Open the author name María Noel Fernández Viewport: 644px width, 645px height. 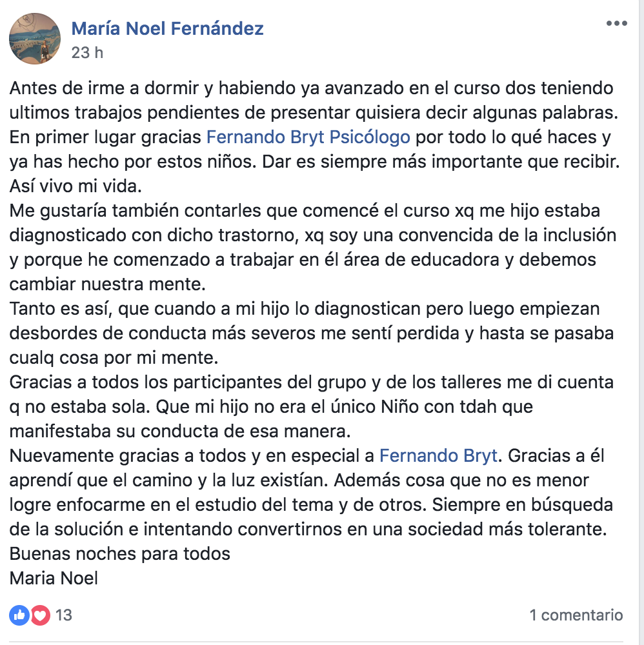pyautogui.click(x=168, y=28)
